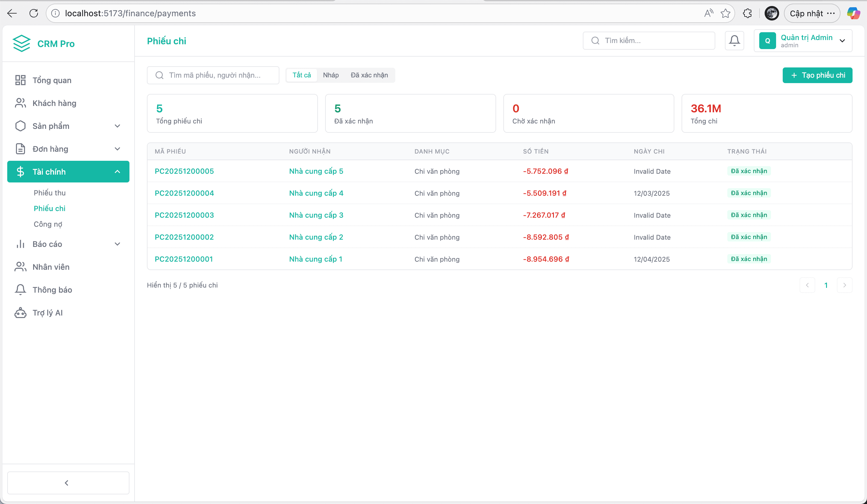The height and width of the screenshot is (504, 867).
Task: Click browser refresh icon
Action: 34,14
